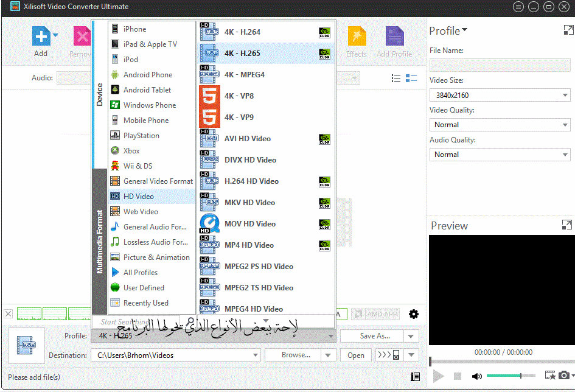Viewport: 575px width, 392px height.
Task: Switch to plain list view mode
Action: (396, 79)
